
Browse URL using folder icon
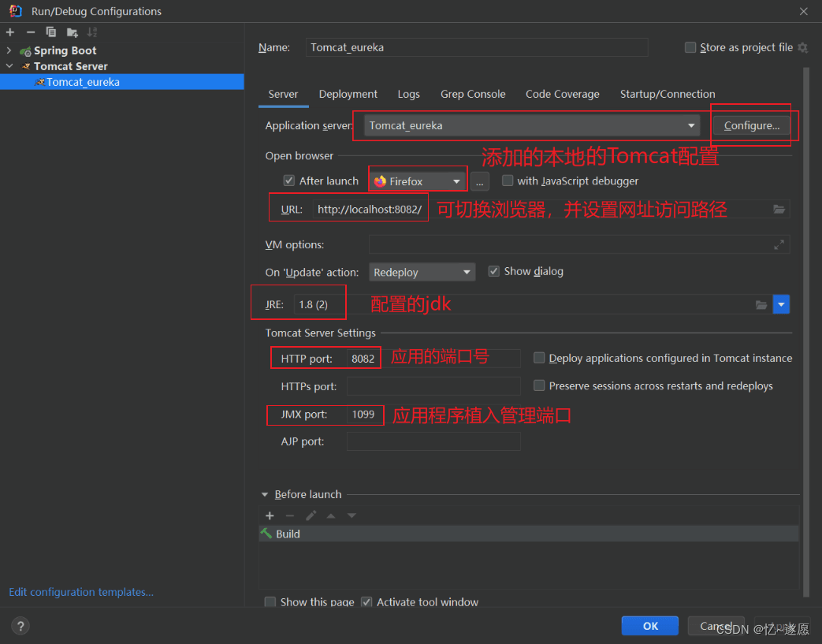[779, 209]
